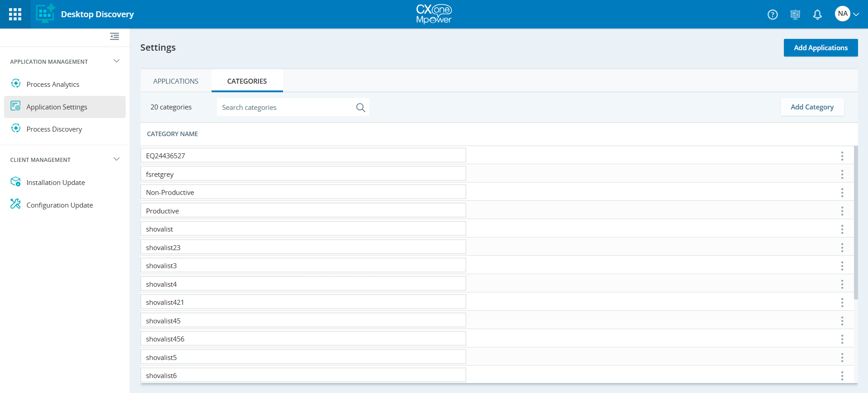Collapse the sidebar navigation menu icon
This screenshot has height=393, width=868.
(114, 36)
